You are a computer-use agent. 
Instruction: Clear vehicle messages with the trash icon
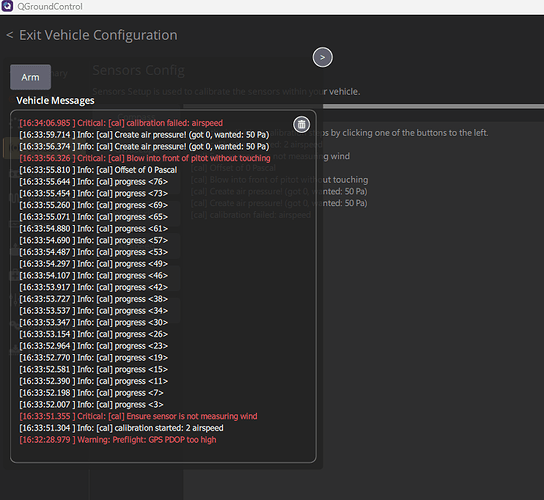click(x=301, y=124)
